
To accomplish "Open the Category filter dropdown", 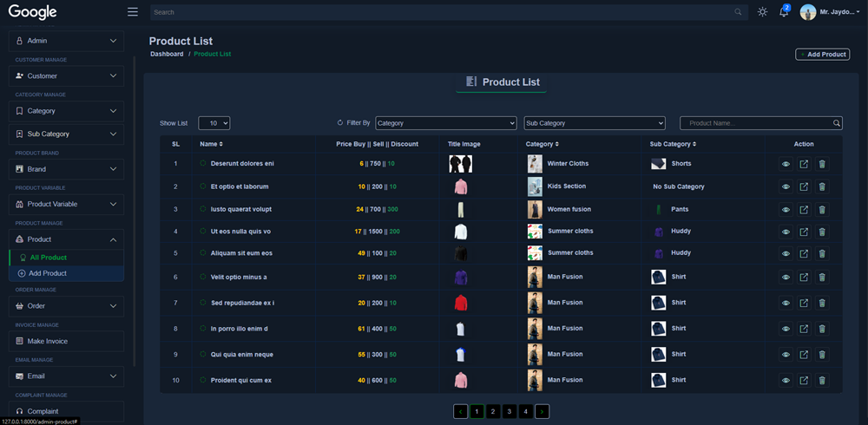I will (446, 123).
